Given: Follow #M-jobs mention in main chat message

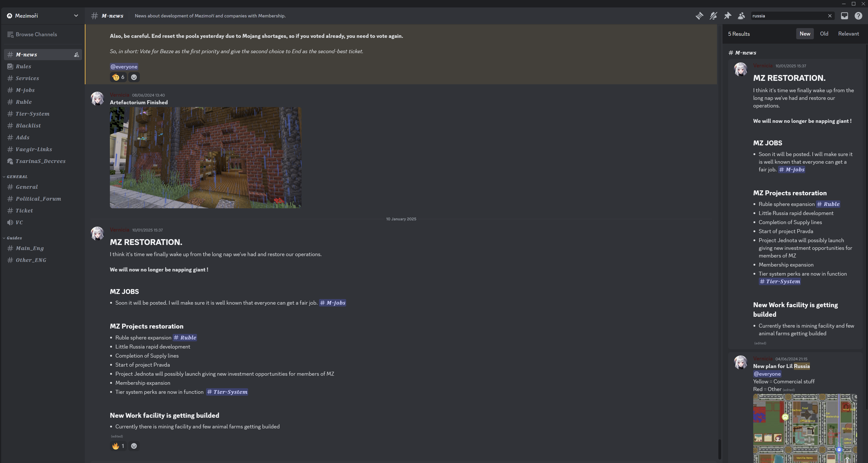Looking at the screenshot, I should pos(332,303).
